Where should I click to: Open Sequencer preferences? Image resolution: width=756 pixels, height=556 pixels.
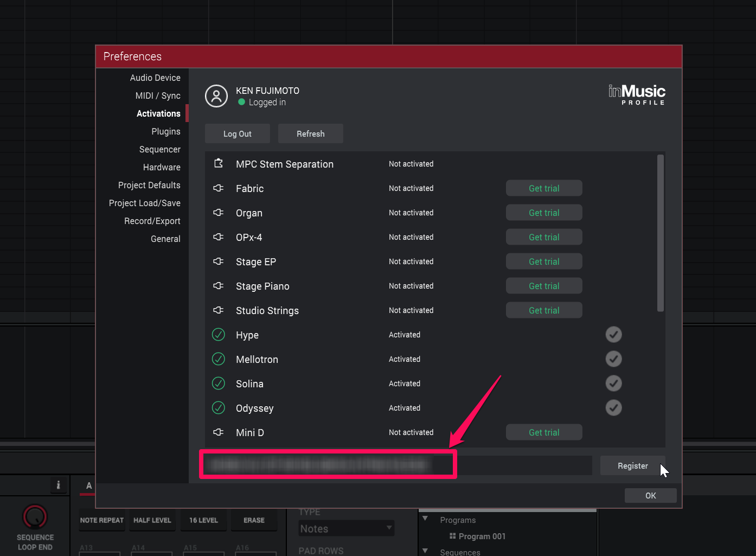point(160,149)
